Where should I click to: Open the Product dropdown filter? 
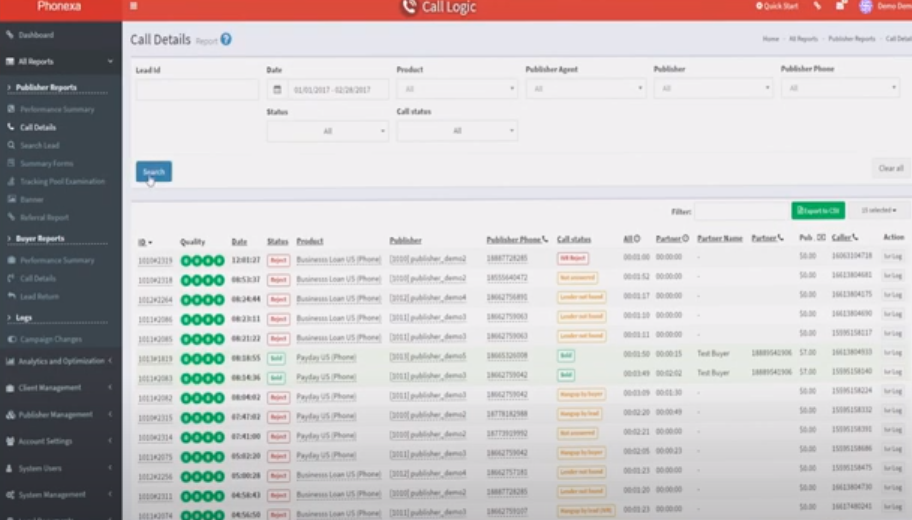457,89
